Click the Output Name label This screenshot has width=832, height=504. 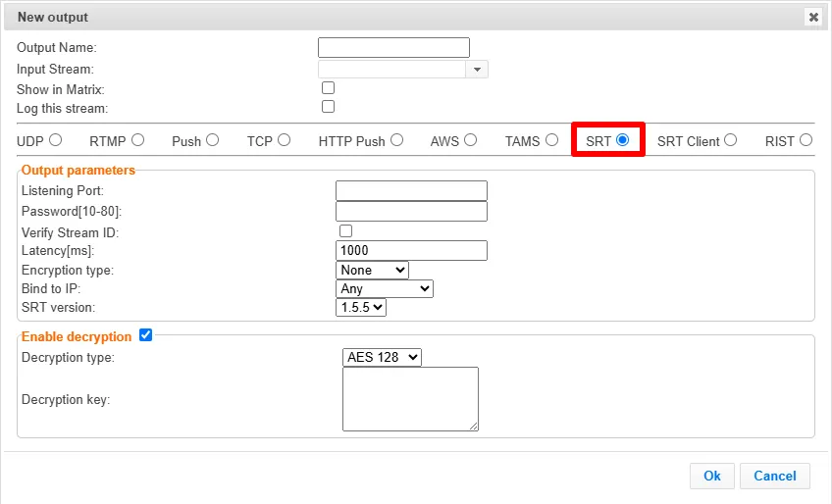coord(57,47)
